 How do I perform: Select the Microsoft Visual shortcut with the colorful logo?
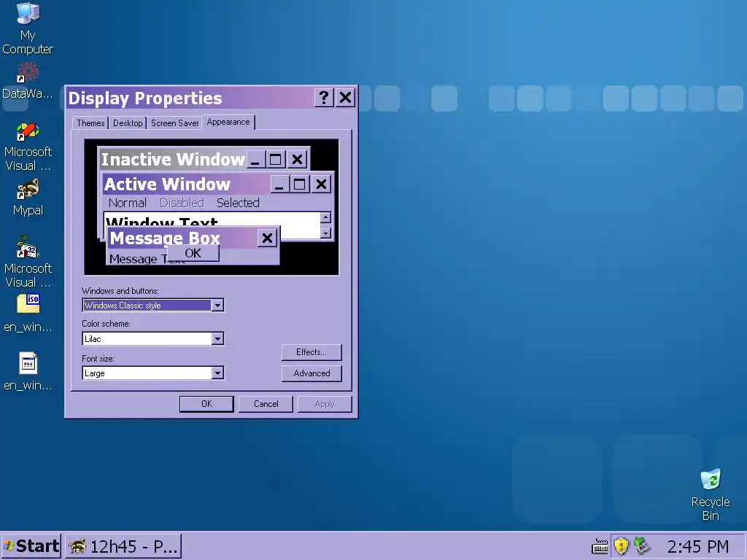point(28,147)
